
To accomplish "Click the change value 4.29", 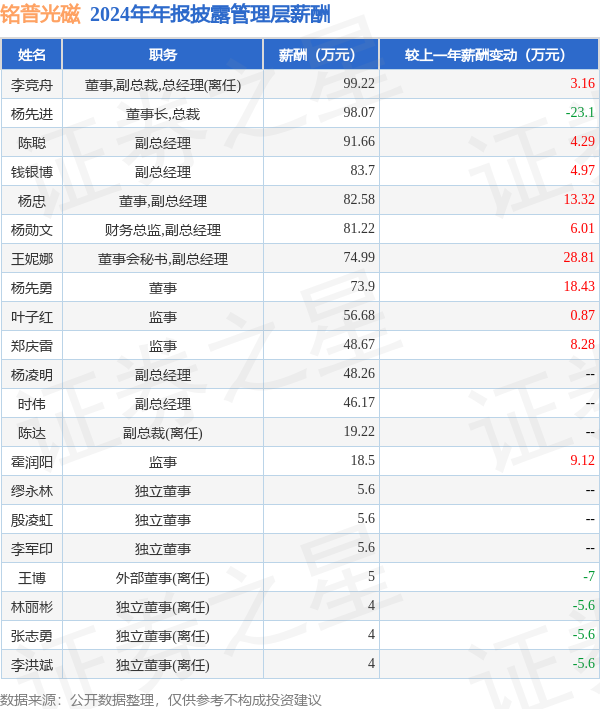I will [x=582, y=142].
